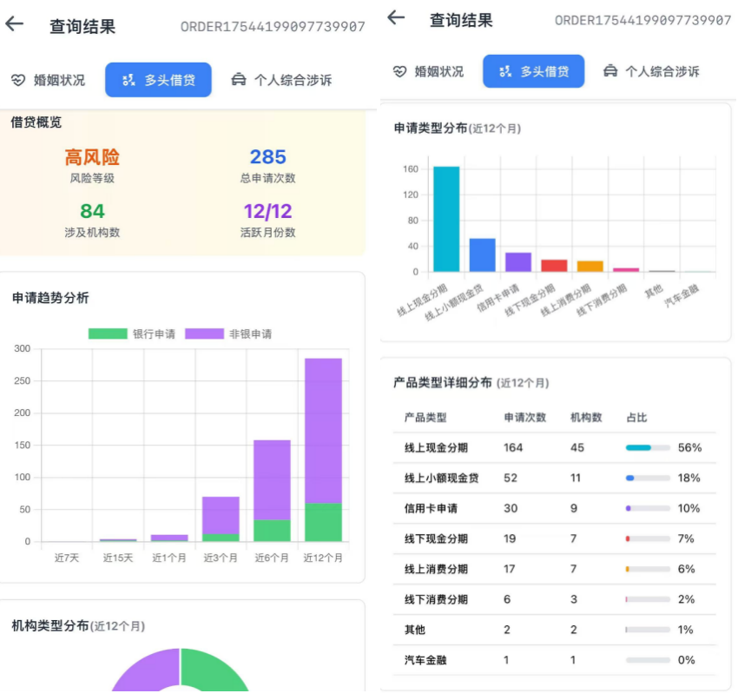Click the 7% progress bar for 线下现金分期
This screenshot has width=738, height=700.
648,538
